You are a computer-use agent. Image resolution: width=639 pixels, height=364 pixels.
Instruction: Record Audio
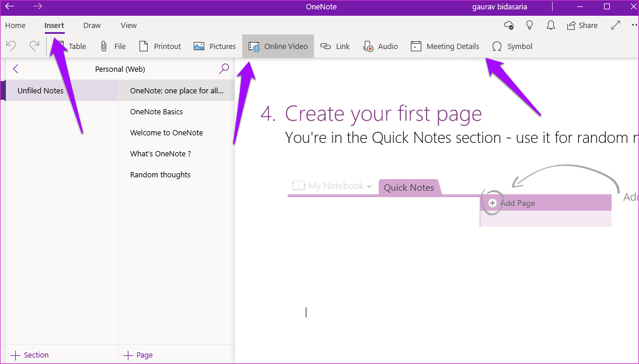(380, 47)
